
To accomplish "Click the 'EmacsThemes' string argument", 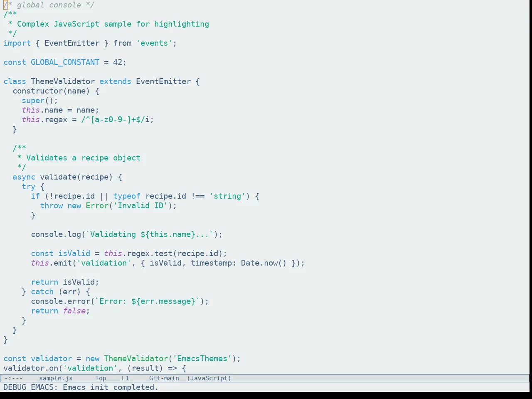I will click(202, 359).
